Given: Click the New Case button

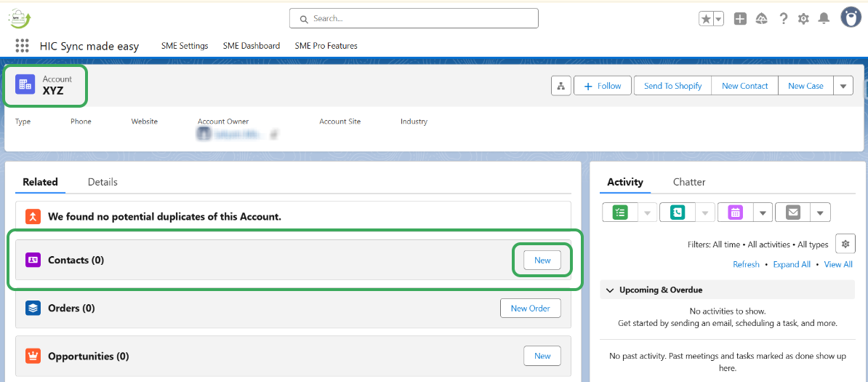Looking at the screenshot, I should point(805,86).
